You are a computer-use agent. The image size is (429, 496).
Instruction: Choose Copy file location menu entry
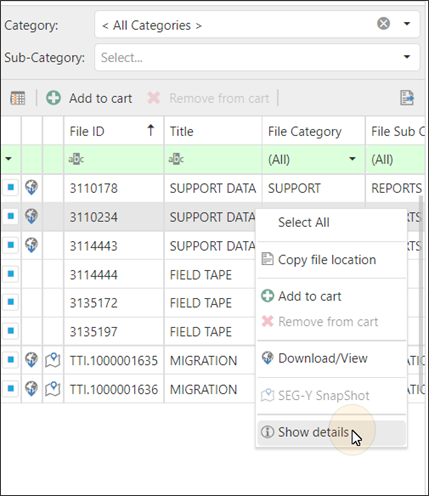click(x=332, y=260)
